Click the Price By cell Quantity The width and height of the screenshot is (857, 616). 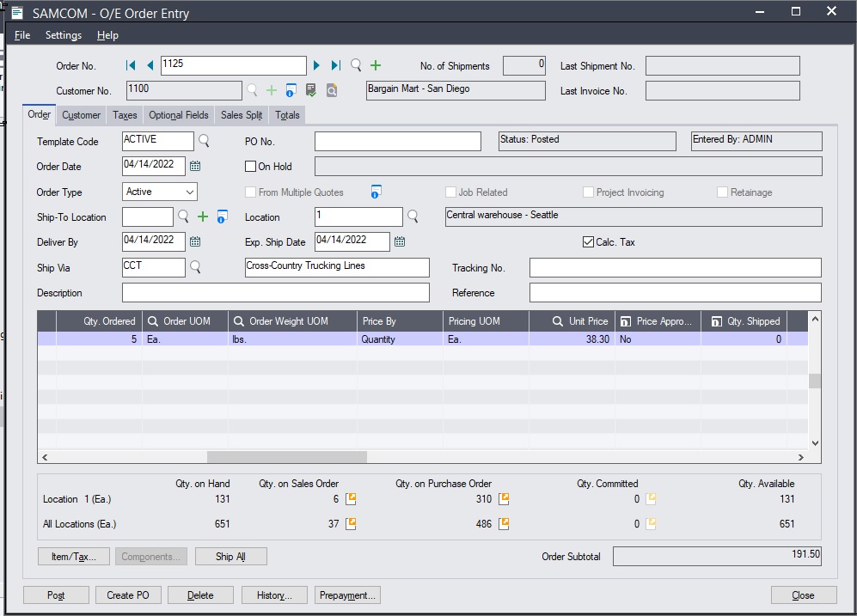(x=400, y=339)
